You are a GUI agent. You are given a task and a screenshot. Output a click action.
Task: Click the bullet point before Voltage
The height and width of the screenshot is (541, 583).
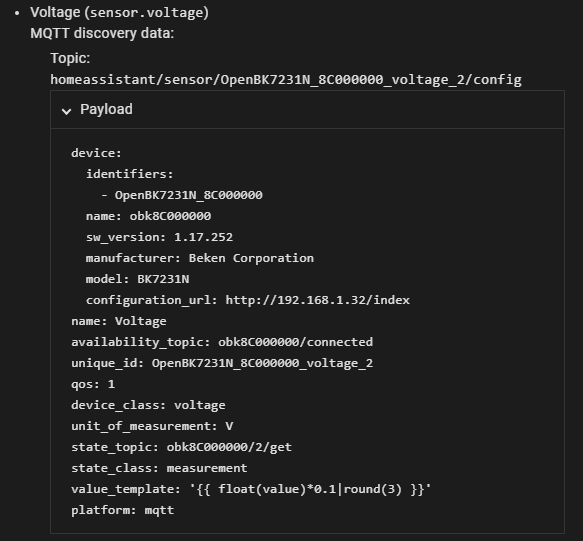tap(17, 13)
